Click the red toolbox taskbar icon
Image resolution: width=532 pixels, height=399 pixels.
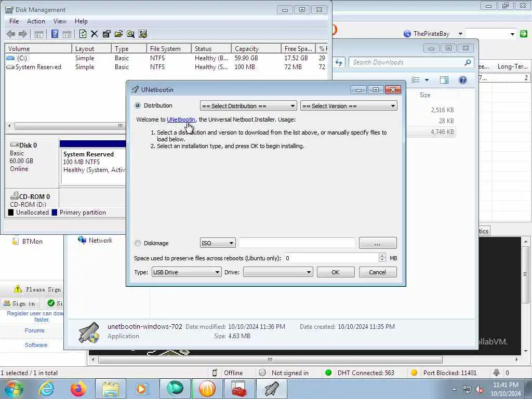click(x=239, y=389)
